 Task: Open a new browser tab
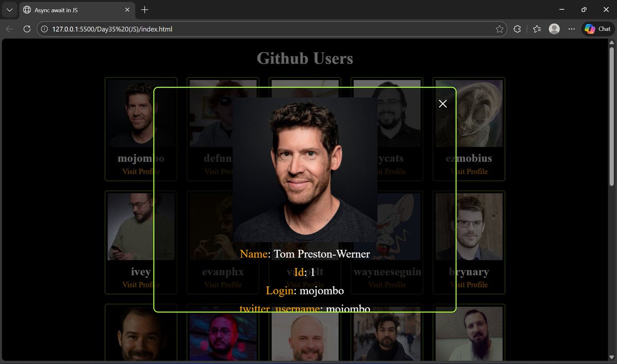(144, 10)
